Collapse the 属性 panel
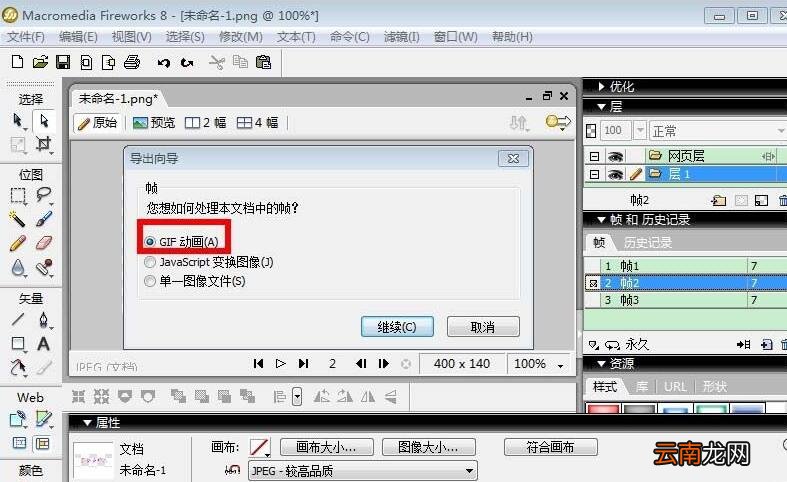787x482 pixels. [x=87, y=423]
